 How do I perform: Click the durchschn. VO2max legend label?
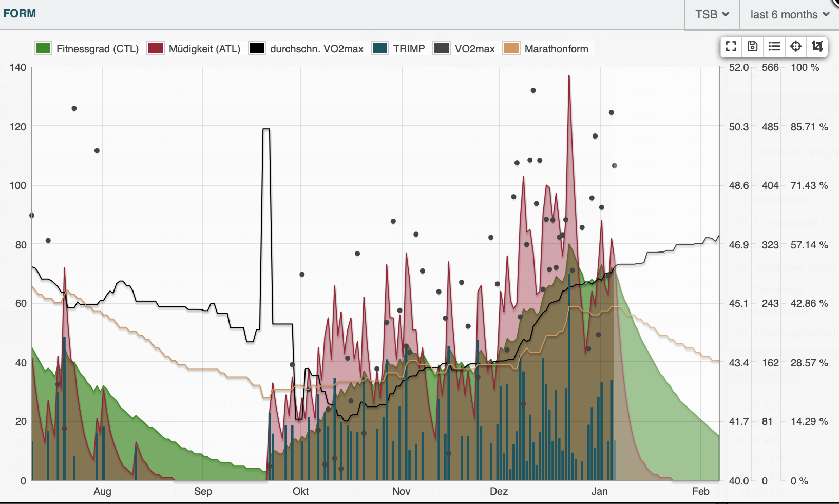[316, 49]
